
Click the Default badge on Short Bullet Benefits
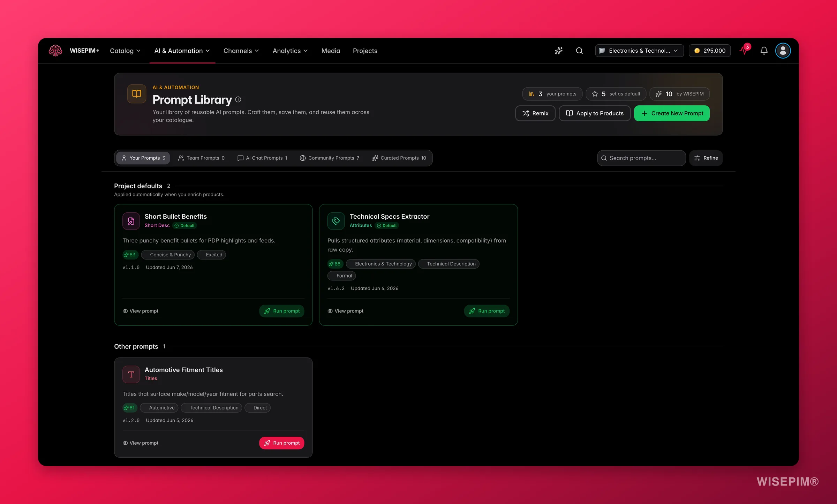[x=184, y=226]
